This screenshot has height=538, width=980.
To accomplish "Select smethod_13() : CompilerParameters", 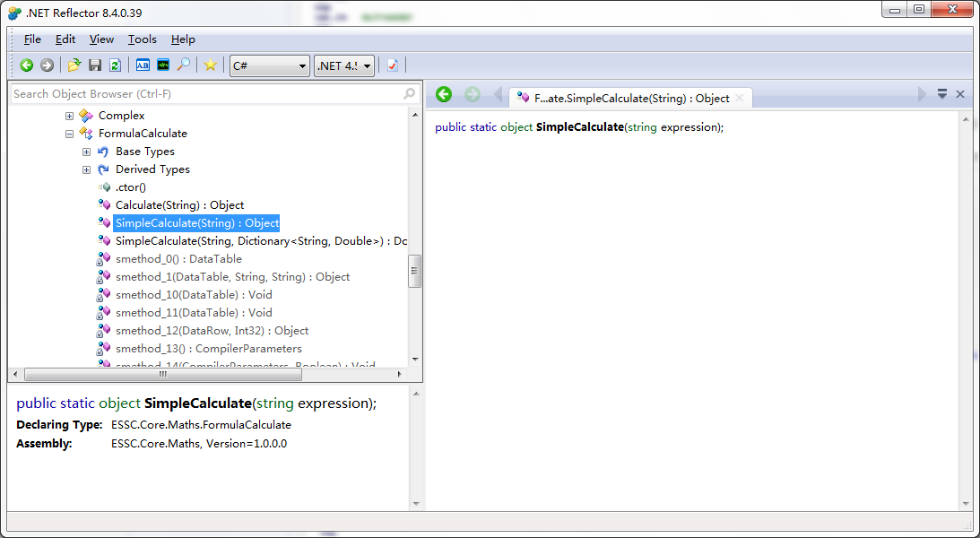I will click(209, 349).
